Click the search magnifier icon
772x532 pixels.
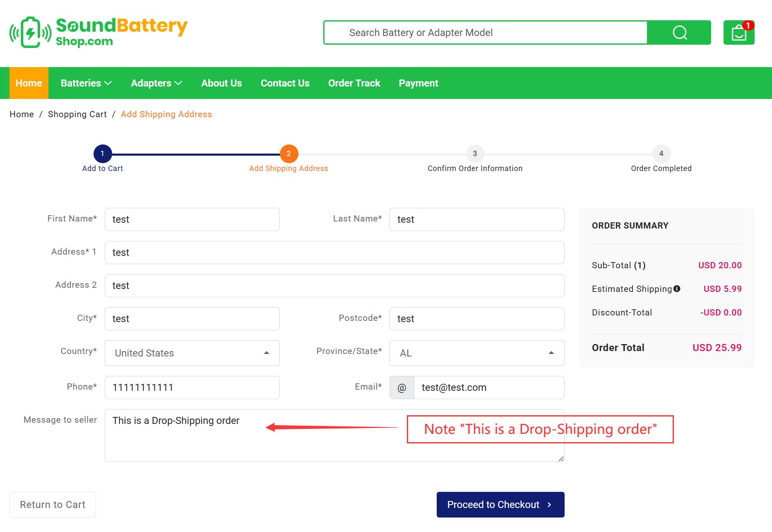pos(679,32)
